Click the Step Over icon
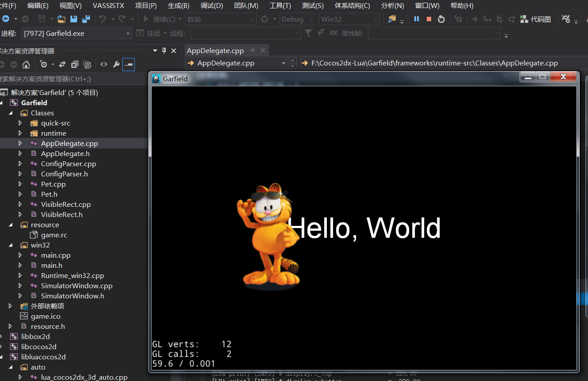Viewport: 588px width, 381px height. pos(500,19)
